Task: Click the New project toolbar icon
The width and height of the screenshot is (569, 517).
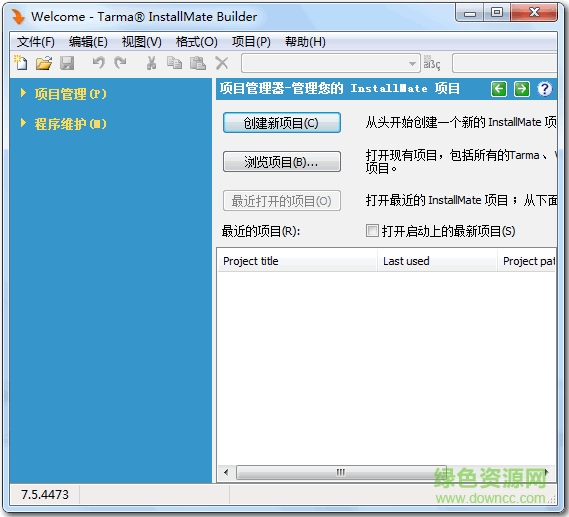Action: click(21, 63)
